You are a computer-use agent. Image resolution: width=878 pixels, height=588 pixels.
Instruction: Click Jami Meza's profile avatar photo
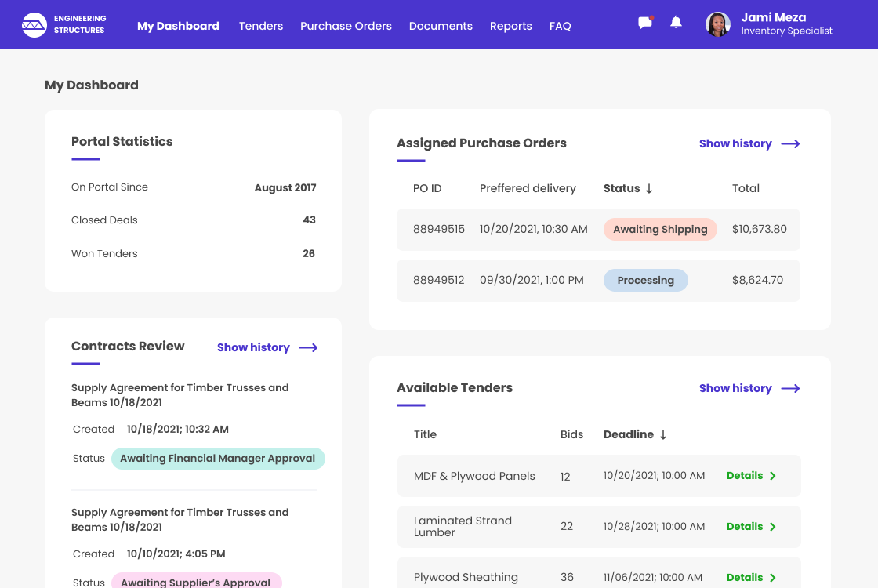[x=717, y=24]
